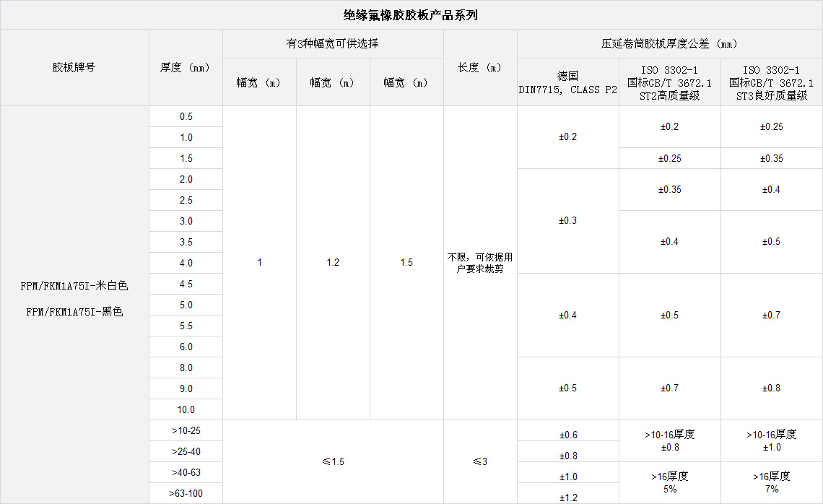This screenshot has height=504, width=823.
Task: Click the ST3良好质量级 column header
Action: 771,82
